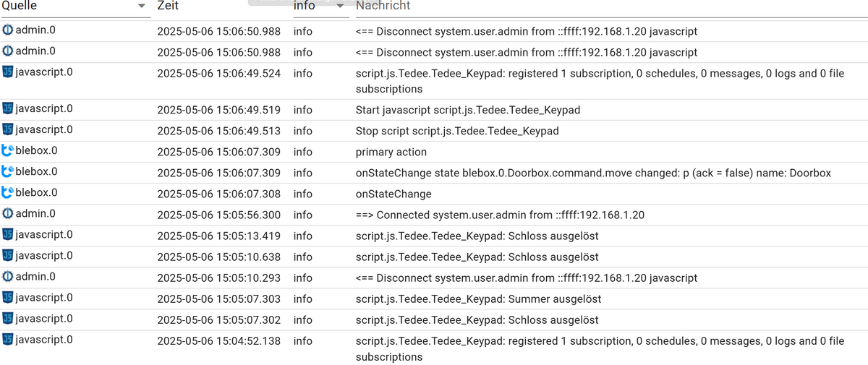The height and width of the screenshot is (365, 868).
Task: Open the Quelle source filter dropdown arrow
Action: [x=141, y=6]
